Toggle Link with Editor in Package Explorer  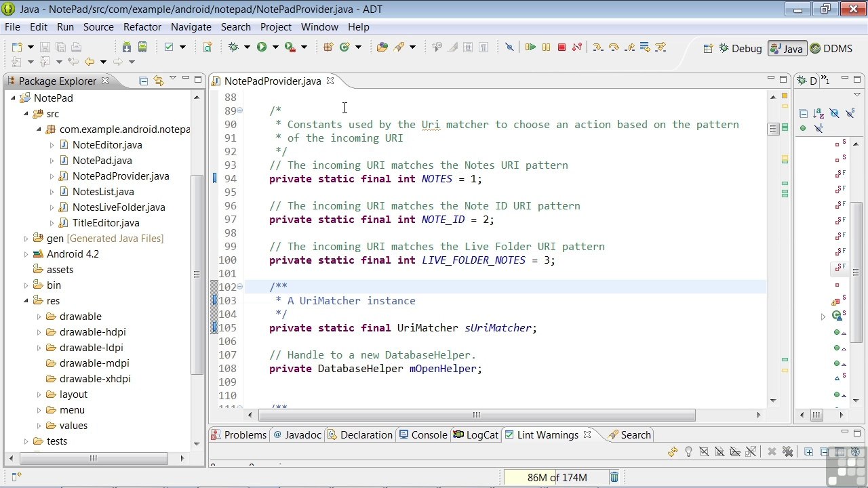pyautogui.click(x=159, y=81)
